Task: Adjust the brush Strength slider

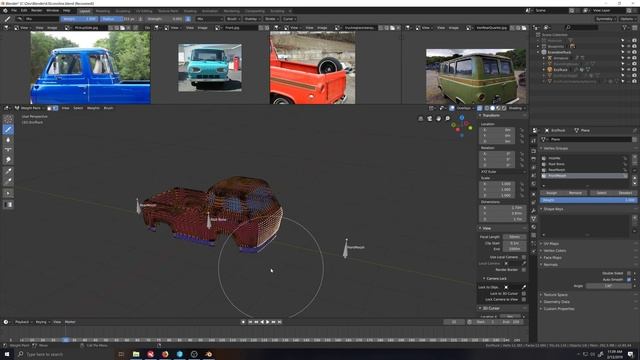Action: tap(165, 19)
